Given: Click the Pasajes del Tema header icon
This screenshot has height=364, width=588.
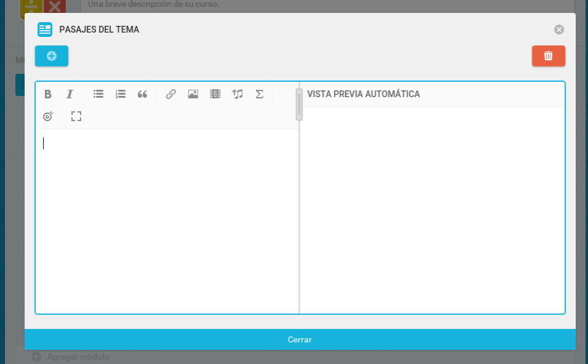Looking at the screenshot, I should coord(45,30).
